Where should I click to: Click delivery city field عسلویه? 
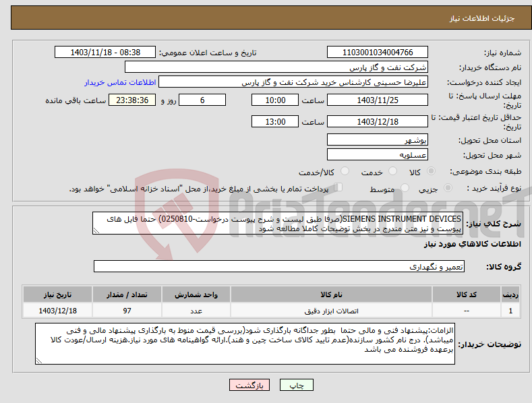(378, 155)
